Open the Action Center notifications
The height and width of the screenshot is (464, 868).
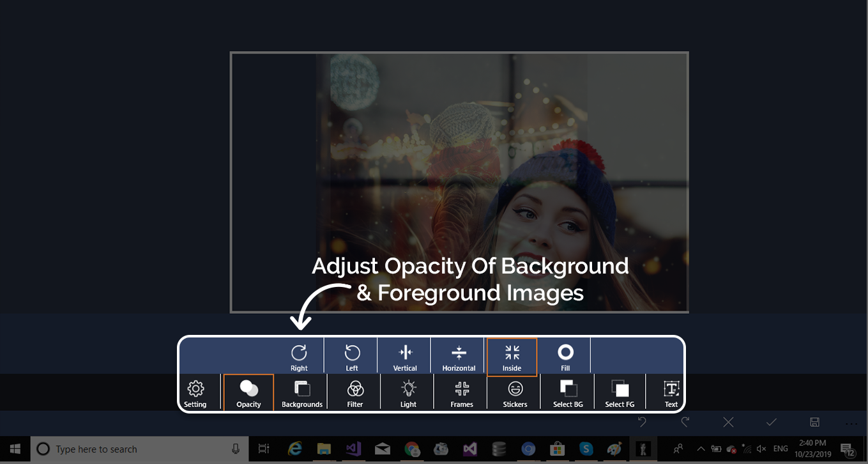(x=848, y=449)
